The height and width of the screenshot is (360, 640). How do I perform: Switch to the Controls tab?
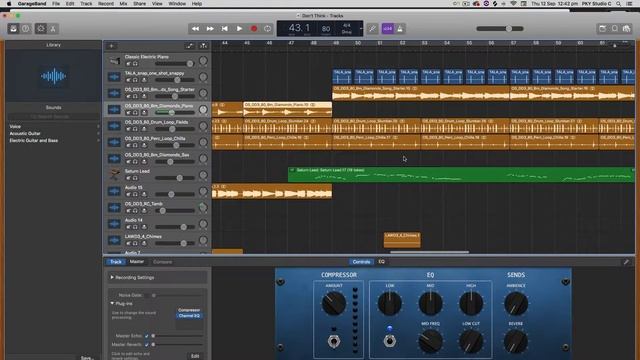(361, 262)
